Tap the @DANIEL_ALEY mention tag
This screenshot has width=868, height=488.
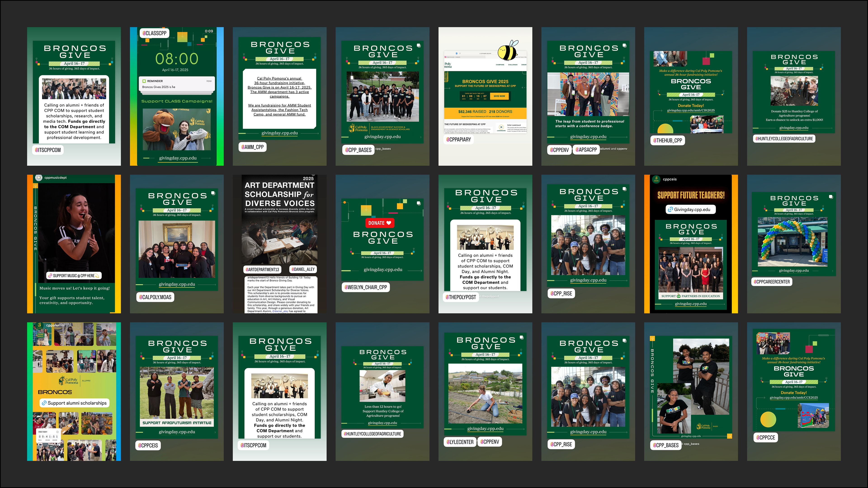(x=303, y=270)
